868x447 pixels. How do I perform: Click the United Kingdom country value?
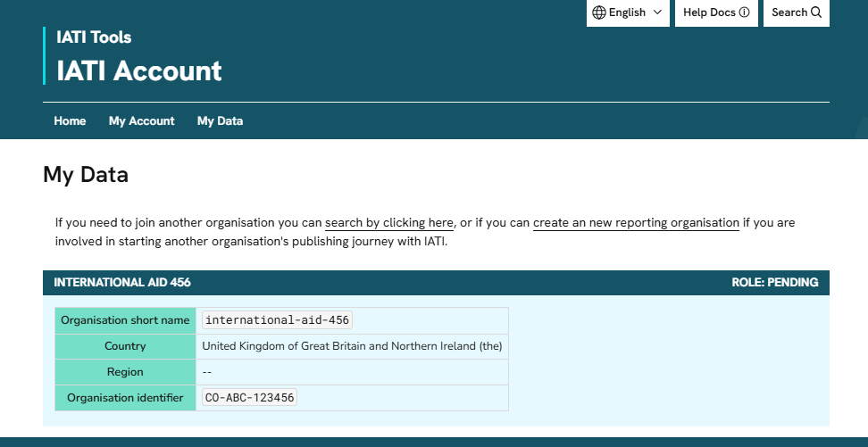pos(353,346)
